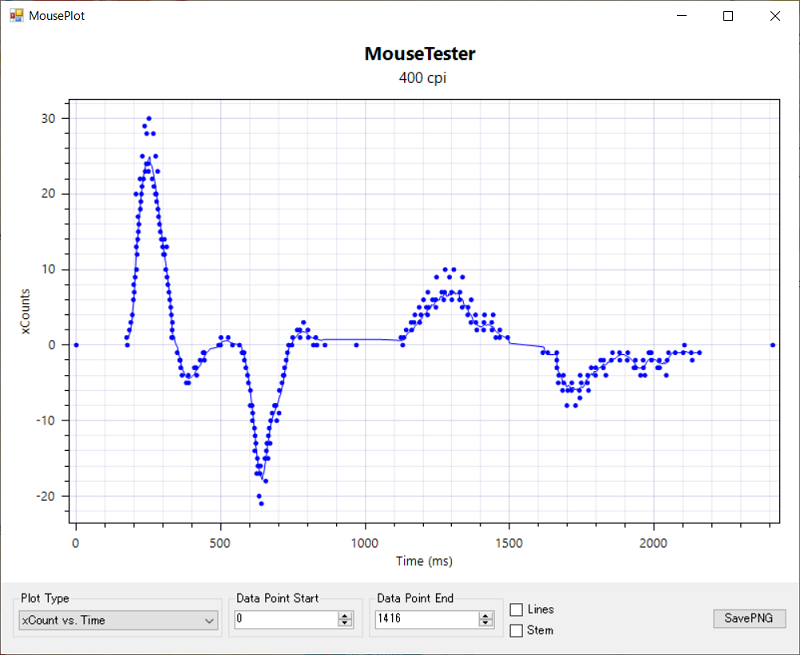
Task: Click the 30 tick label on xCounts axis
Action: (48, 118)
